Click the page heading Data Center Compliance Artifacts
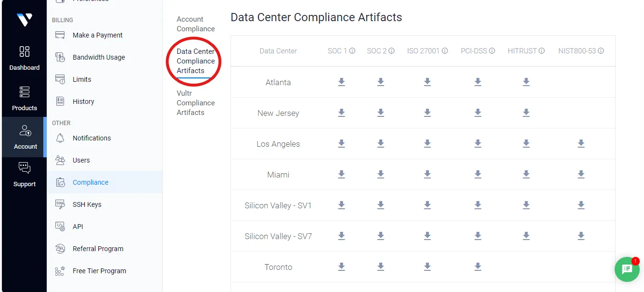 (316, 17)
